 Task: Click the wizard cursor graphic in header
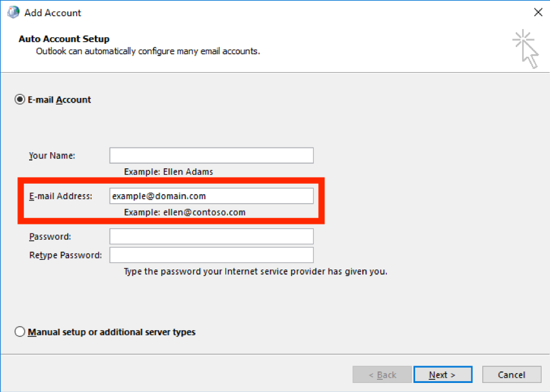pyautogui.click(x=525, y=49)
